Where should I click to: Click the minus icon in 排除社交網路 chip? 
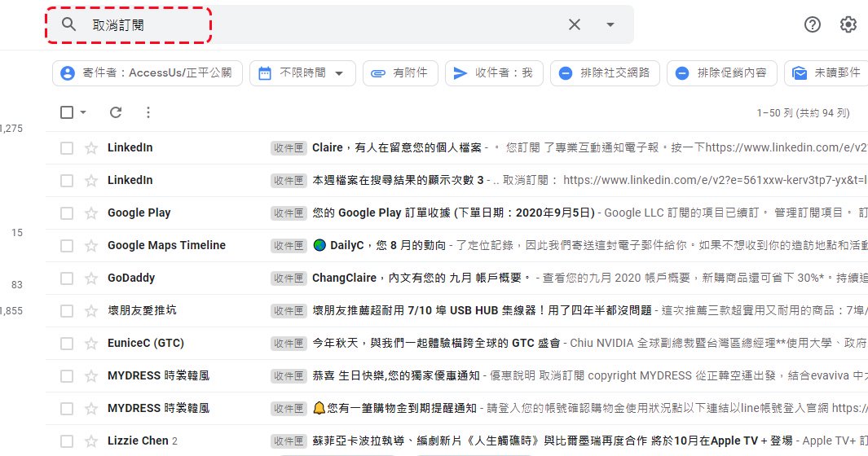click(x=565, y=73)
